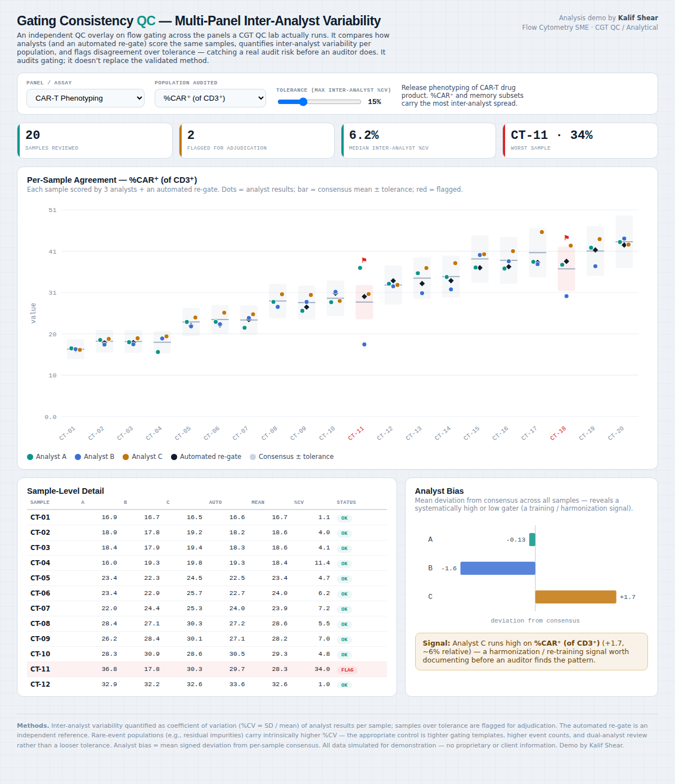Click the OK badge in CT-04 row
The height and width of the screenshot is (784, 675).
344,564
